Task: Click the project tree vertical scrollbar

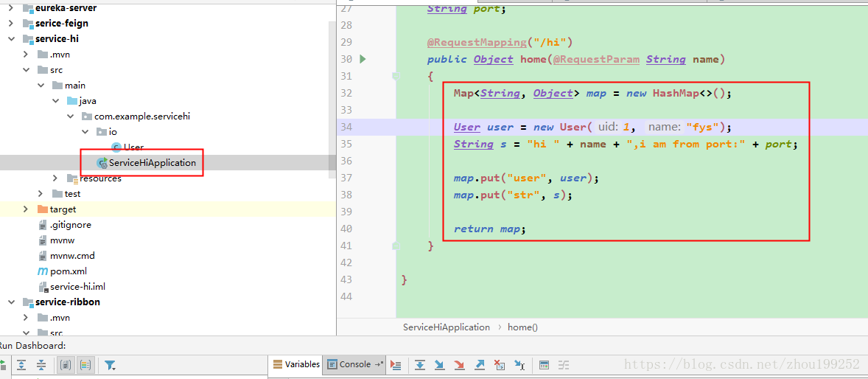Action: tap(332, 100)
